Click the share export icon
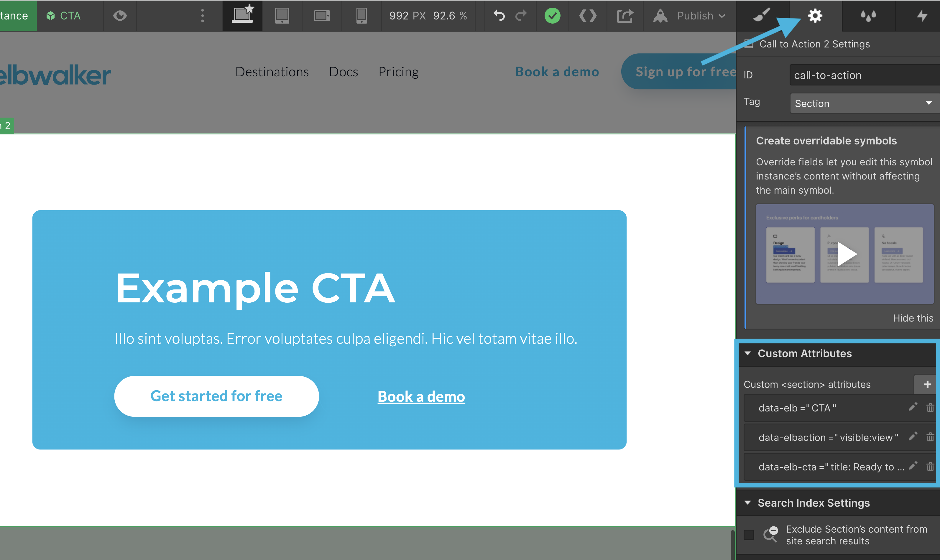 click(625, 16)
